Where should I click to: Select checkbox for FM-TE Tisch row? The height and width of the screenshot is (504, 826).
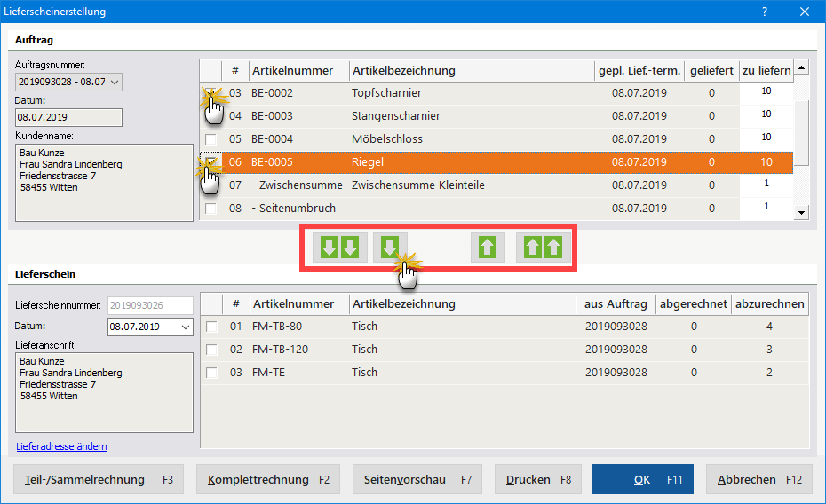[212, 373]
